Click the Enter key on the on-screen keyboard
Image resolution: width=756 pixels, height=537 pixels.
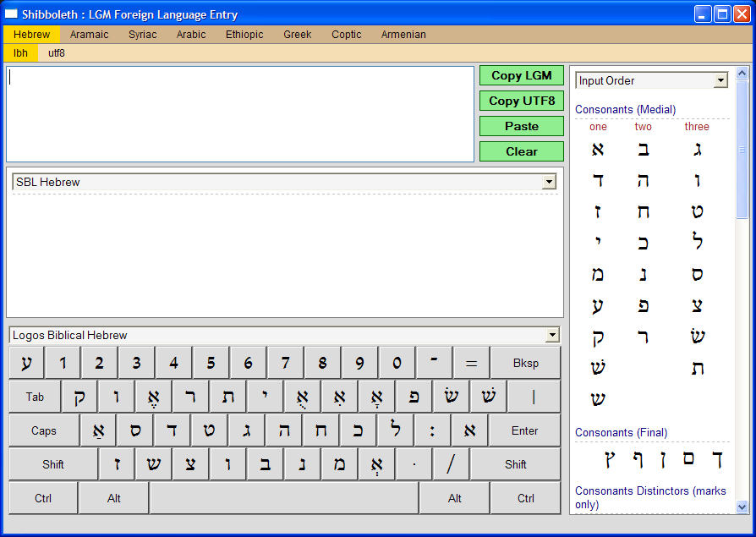point(524,430)
